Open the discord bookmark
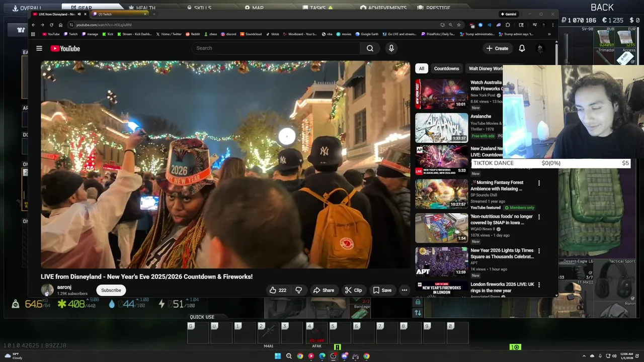The image size is (644, 362). [228, 34]
